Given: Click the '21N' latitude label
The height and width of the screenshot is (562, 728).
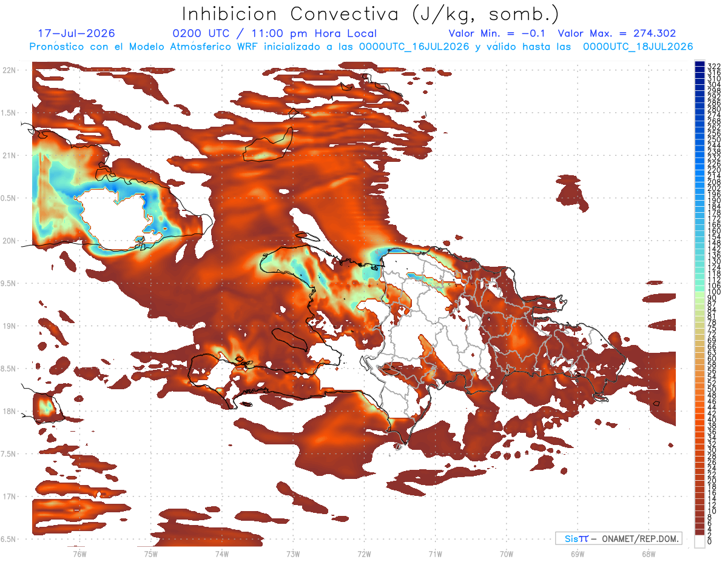Looking at the screenshot, I should pyautogui.click(x=8, y=156).
